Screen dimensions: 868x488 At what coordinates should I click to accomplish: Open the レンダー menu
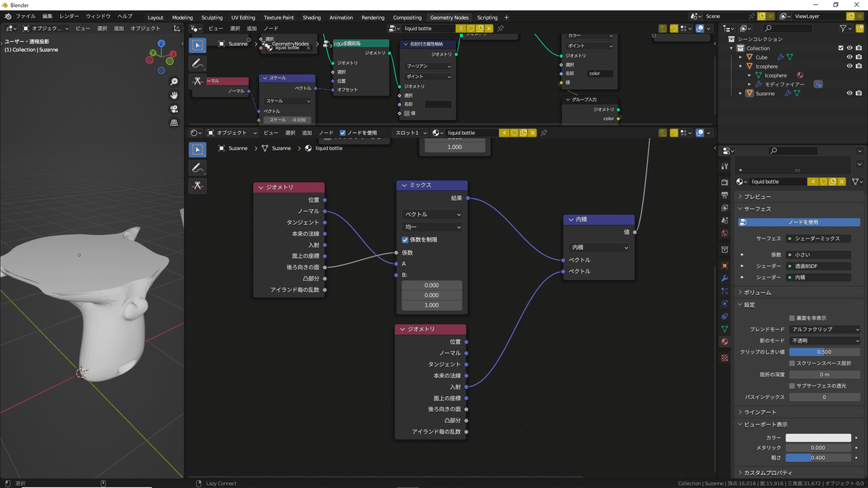click(x=69, y=16)
